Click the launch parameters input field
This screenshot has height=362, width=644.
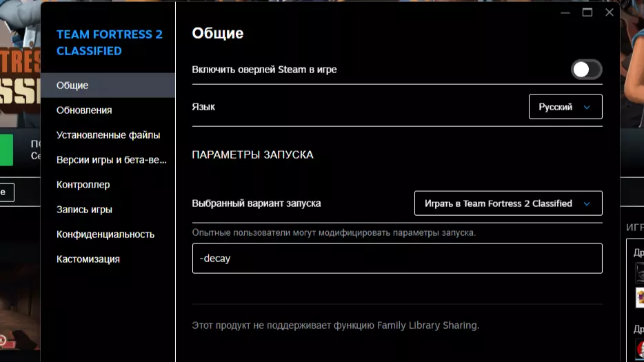click(397, 259)
